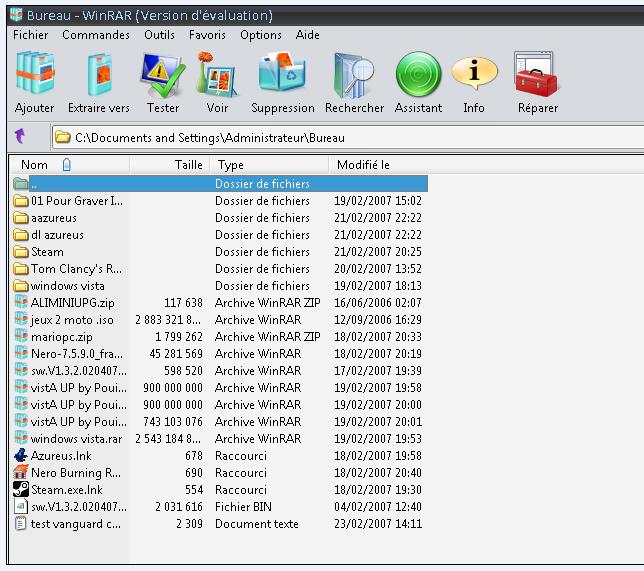
Task: Select the Steam.exe.lnk icon
Action: [21, 489]
